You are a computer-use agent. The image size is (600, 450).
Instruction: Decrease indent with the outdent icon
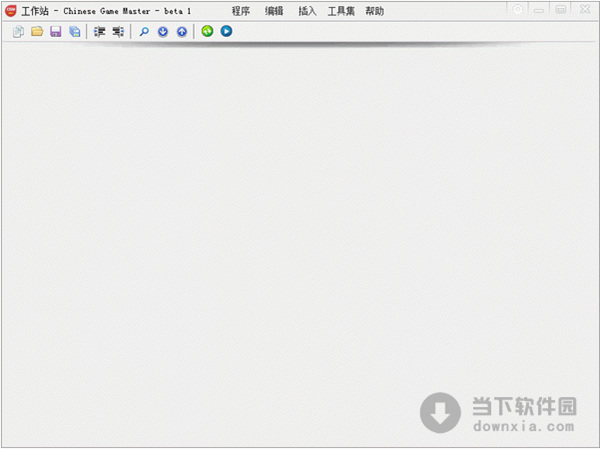click(x=118, y=31)
